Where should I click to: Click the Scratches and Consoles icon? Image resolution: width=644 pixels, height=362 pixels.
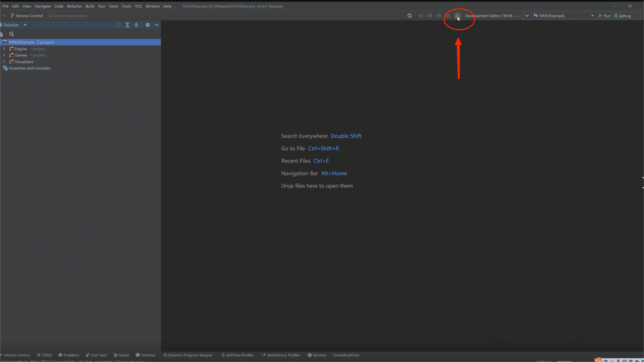[5, 68]
